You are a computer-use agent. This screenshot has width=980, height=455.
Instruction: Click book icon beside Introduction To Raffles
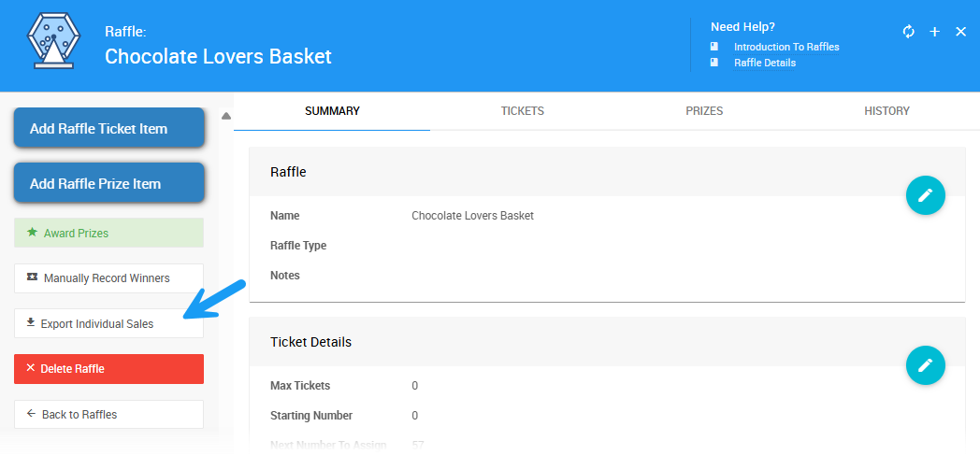coord(714,47)
